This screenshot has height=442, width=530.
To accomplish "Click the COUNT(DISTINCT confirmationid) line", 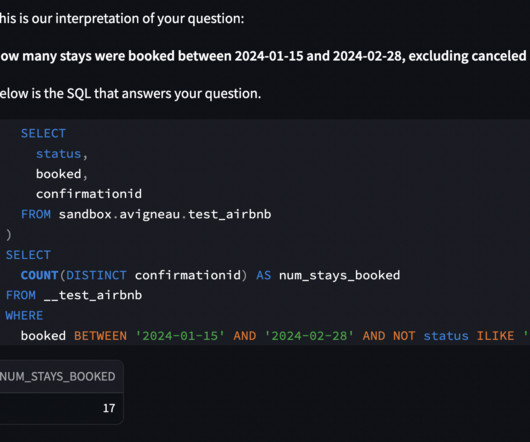I will (210, 275).
